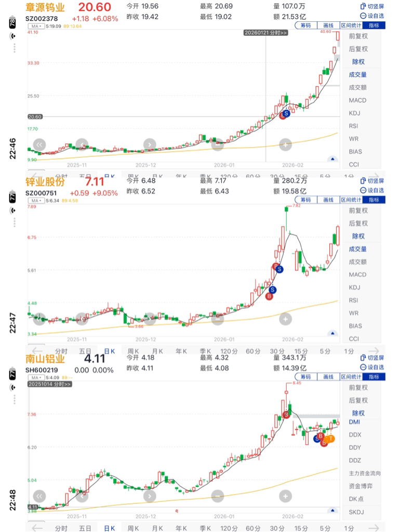Tap the 章源钨业 stock name title

coord(45,7)
